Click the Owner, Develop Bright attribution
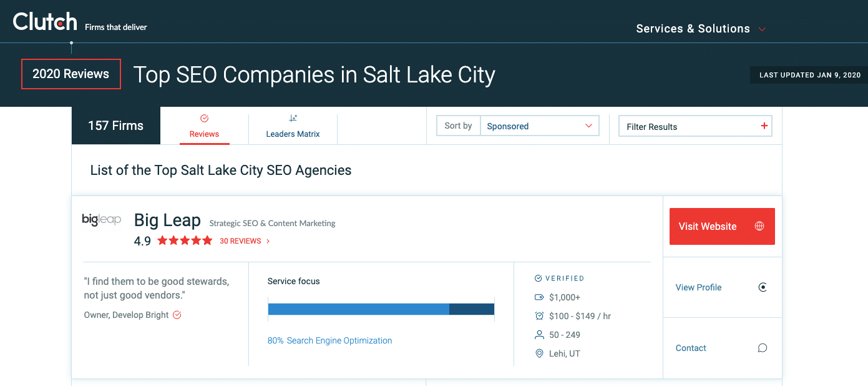 (x=126, y=315)
